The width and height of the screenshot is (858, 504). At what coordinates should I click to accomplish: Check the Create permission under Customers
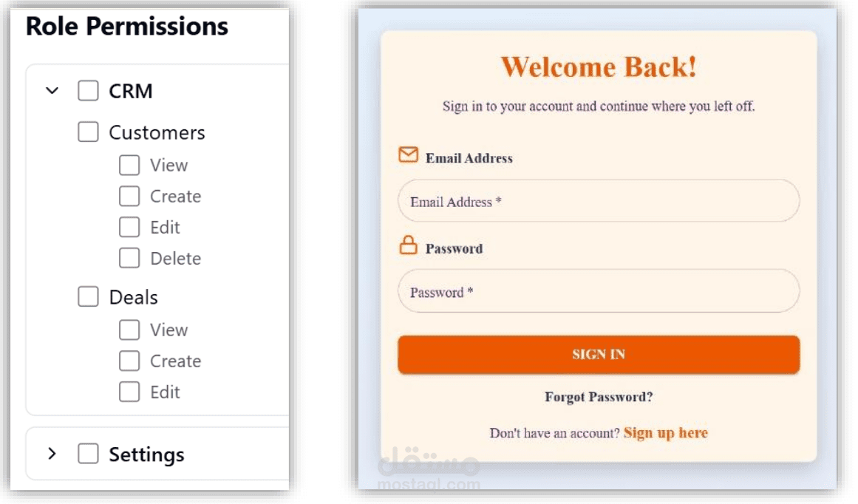pyautogui.click(x=129, y=197)
